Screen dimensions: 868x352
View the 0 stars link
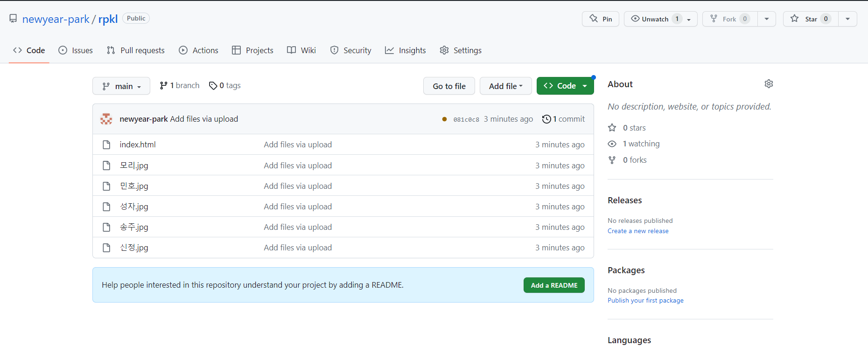[627, 128]
